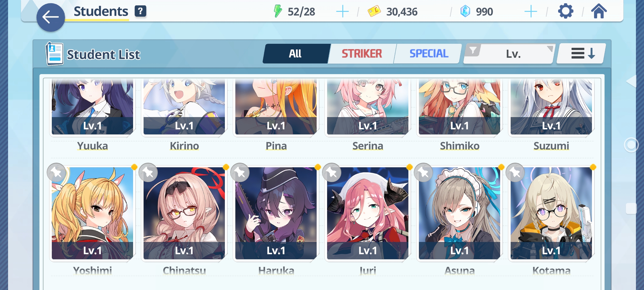This screenshot has height=290, width=644.
Task: Open Yuuka's student name link
Action: tap(92, 146)
